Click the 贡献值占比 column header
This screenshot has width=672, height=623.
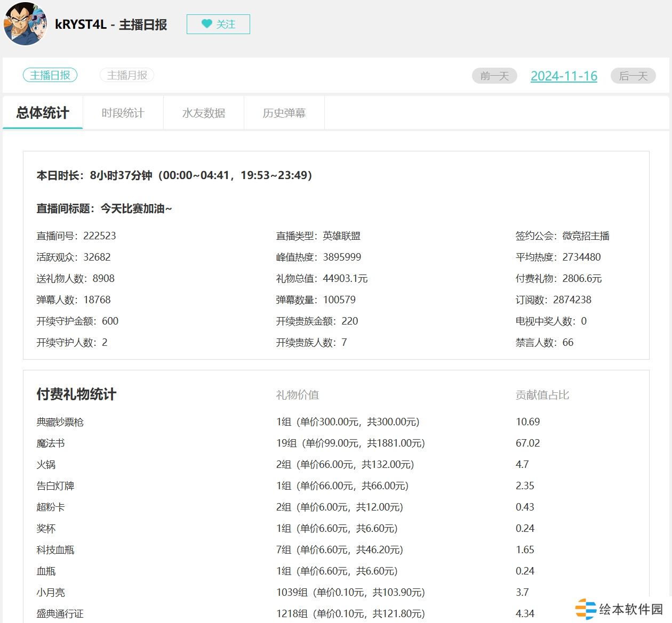[542, 395]
